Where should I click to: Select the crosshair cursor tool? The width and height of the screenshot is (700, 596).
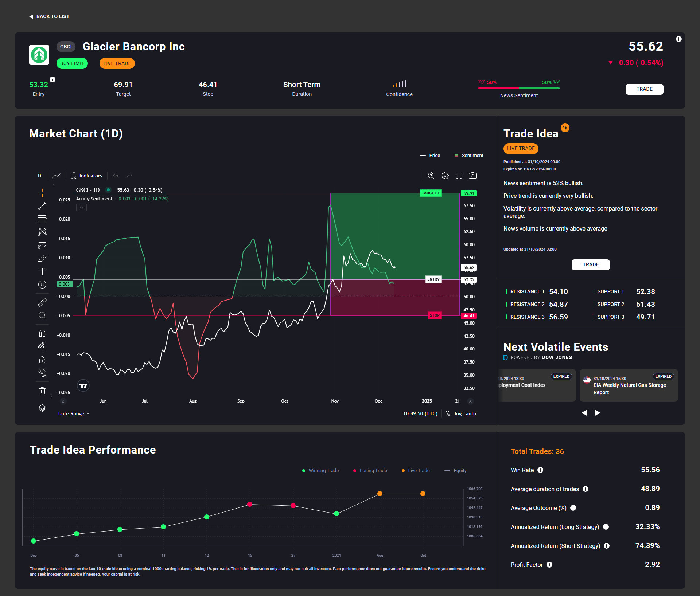coord(42,192)
